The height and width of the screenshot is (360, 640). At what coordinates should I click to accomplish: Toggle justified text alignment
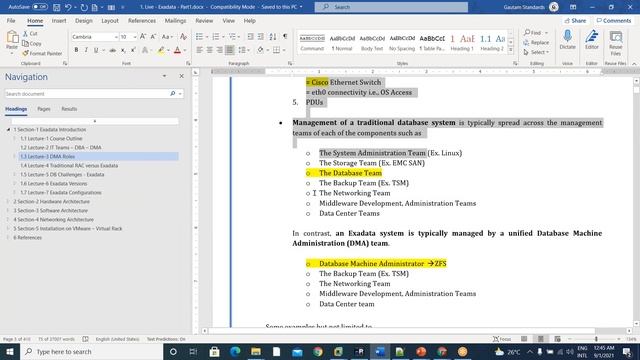pyautogui.click(x=230, y=50)
